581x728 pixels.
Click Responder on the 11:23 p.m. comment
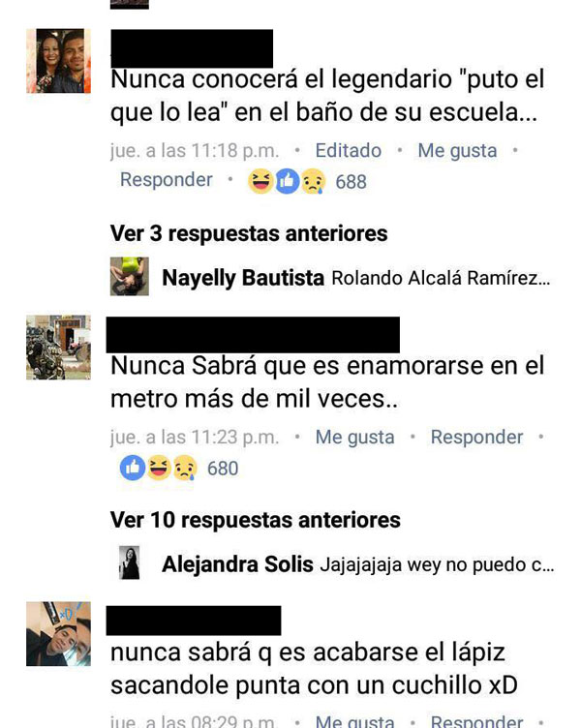[476, 437]
